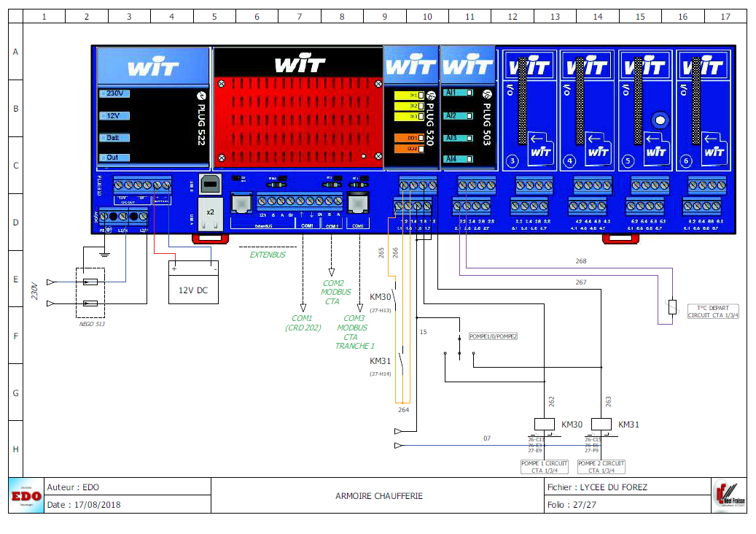The width and height of the screenshot is (756, 534).
Task: Select the T°C DEPART CIRCUIT CTA label
Action: pyautogui.click(x=717, y=311)
